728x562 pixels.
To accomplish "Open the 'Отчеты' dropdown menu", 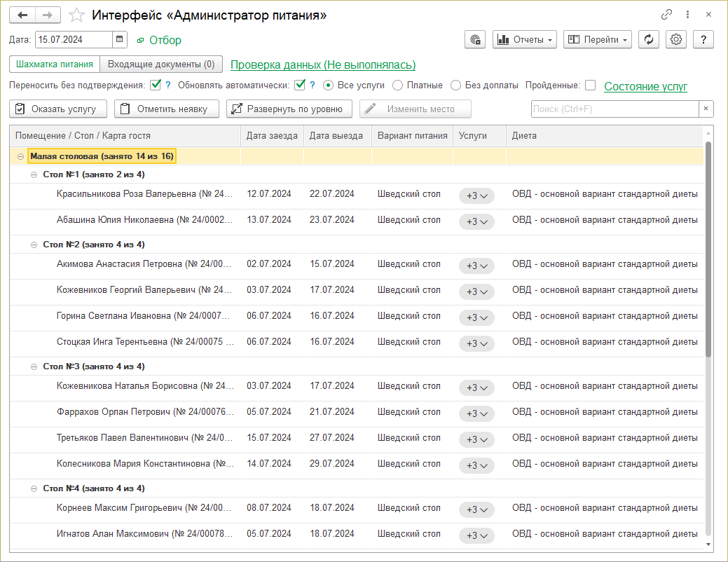I will (x=525, y=40).
